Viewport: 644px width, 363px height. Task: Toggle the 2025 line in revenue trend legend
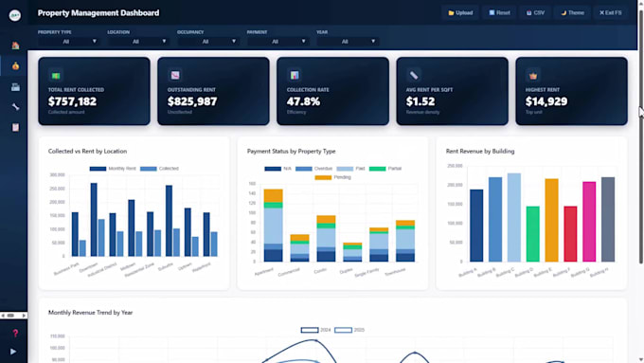click(349, 330)
